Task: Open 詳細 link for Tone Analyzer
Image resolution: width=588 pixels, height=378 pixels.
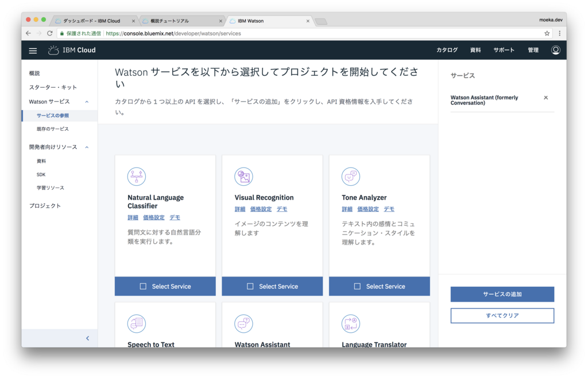Action: 347,209
